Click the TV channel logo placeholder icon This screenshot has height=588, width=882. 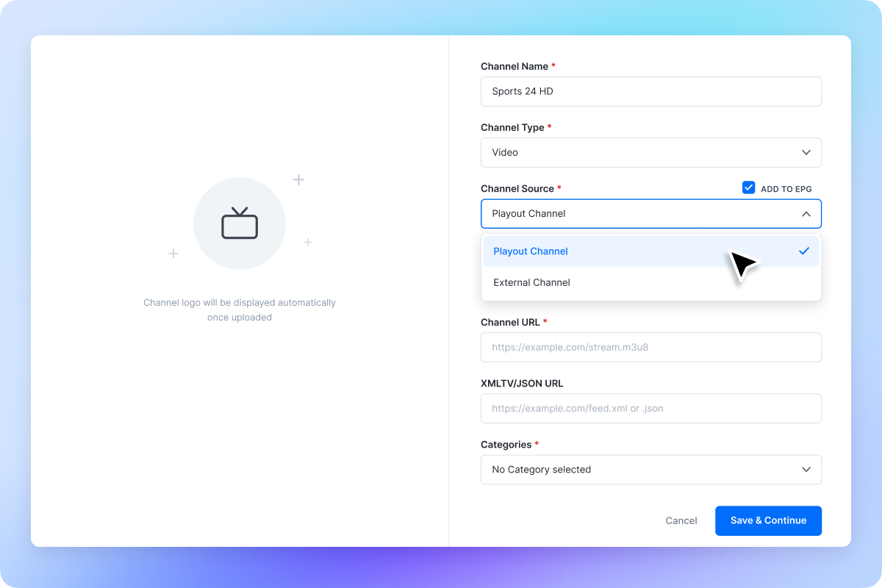click(240, 223)
